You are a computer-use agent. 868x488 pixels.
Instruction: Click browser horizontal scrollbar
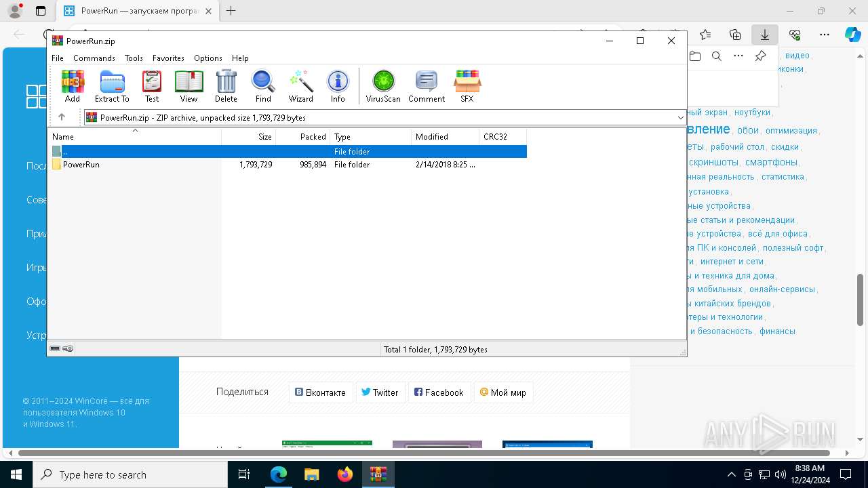tap(425, 453)
